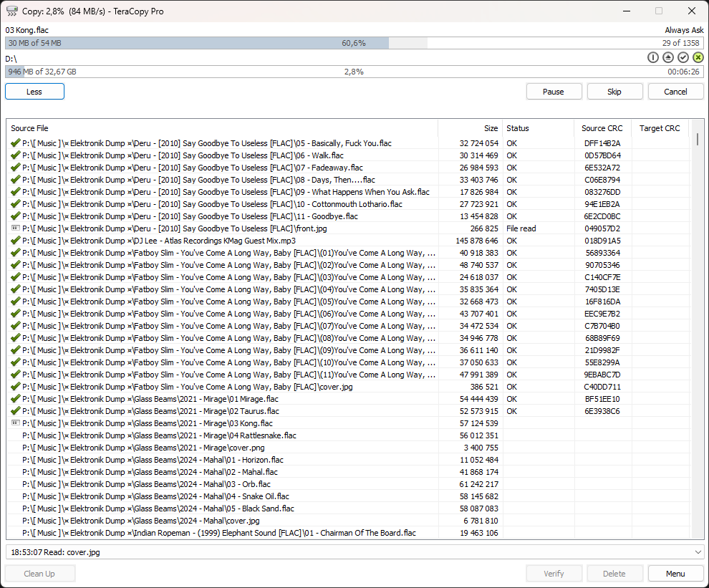Select '01 - Chairman Of The Board.flac' row
The height and width of the screenshot is (588, 709).
pyautogui.click(x=349, y=533)
